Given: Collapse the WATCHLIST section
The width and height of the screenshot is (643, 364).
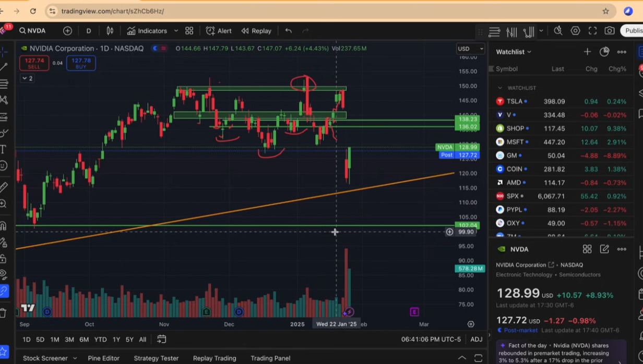Looking at the screenshot, I should pyautogui.click(x=499, y=88).
